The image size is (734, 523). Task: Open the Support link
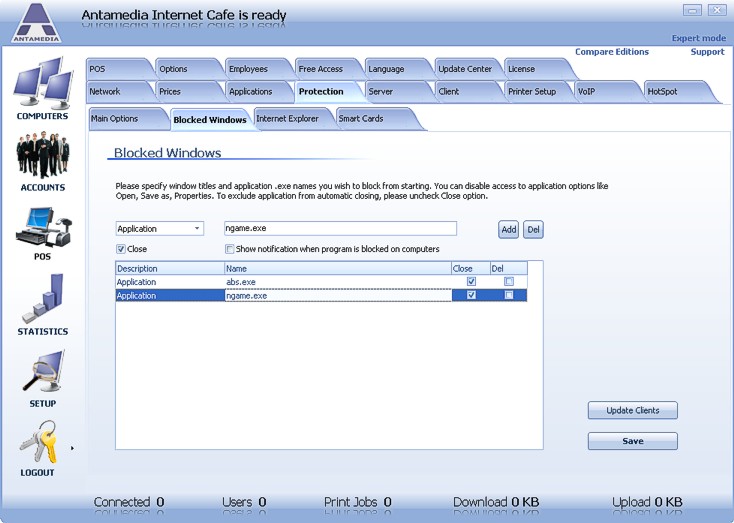pos(707,52)
